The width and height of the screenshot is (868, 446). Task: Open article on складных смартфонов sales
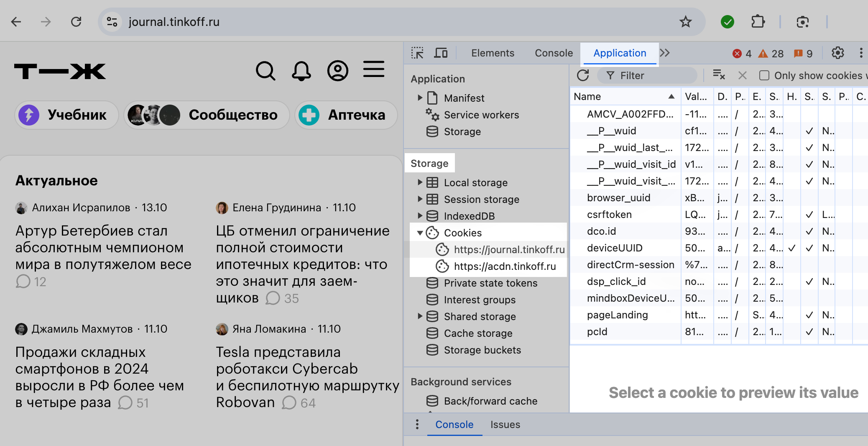100,377
